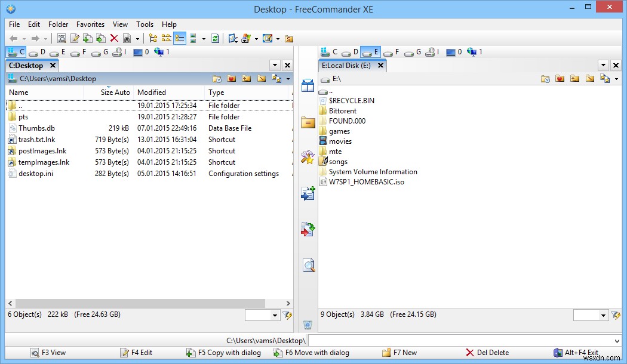Open the Tools menu
The image size is (627, 364).
[145, 24]
